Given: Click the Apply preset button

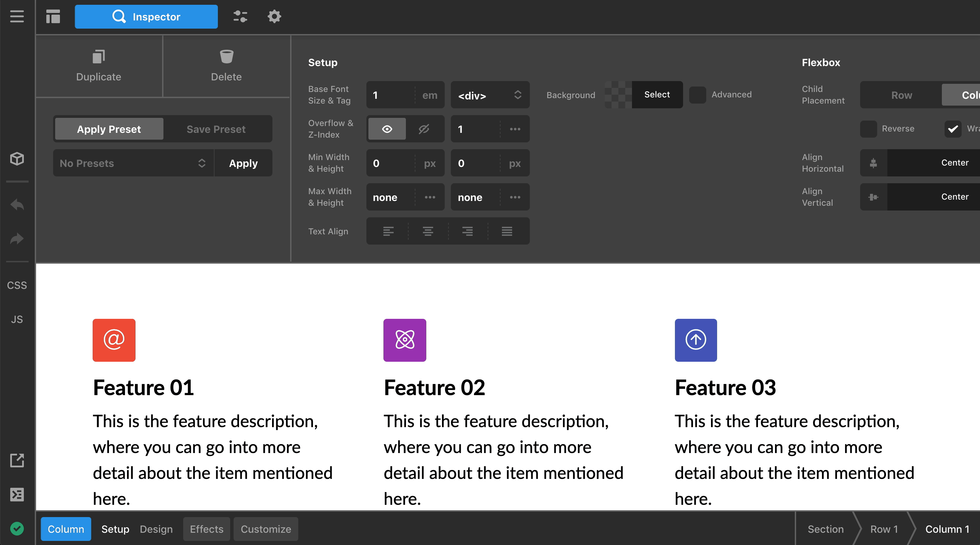Looking at the screenshot, I should (x=243, y=163).
